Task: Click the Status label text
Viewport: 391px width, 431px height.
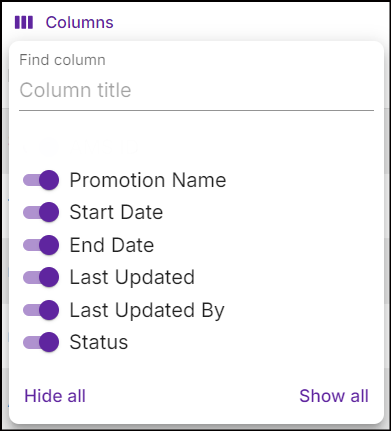Action: [x=99, y=342]
